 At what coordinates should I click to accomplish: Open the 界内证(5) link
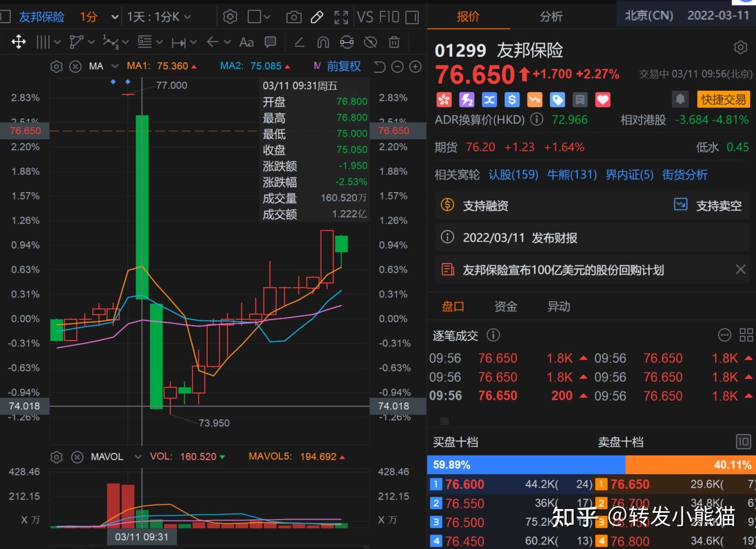click(x=629, y=174)
